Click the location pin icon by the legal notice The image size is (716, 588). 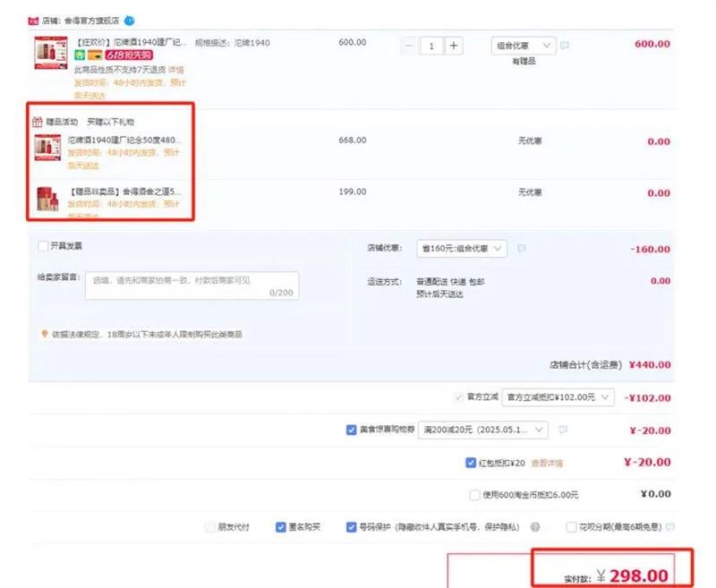[44, 334]
